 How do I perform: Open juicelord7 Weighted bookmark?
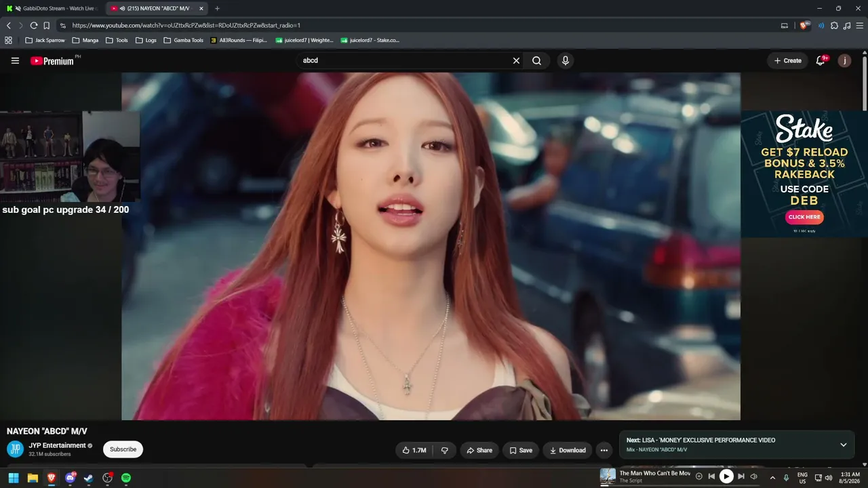[304, 40]
